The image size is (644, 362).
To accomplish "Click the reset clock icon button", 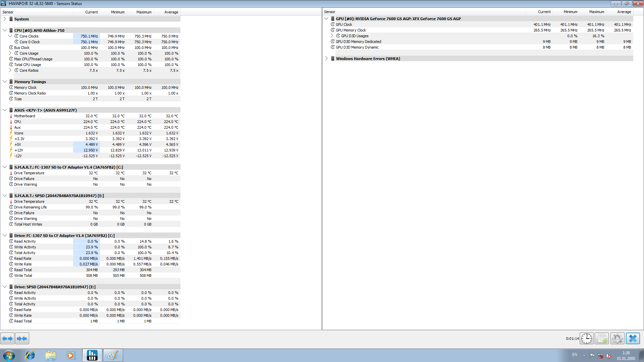I will (x=587, y=339).
